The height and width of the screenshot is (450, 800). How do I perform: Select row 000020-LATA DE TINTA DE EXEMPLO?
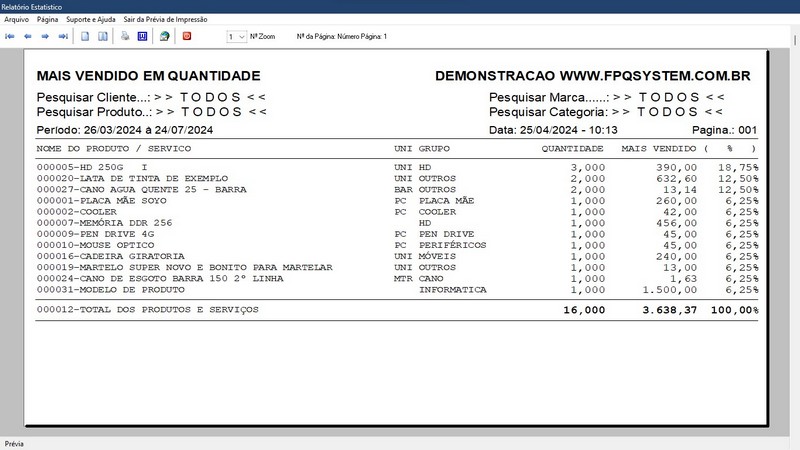point(397,179)
